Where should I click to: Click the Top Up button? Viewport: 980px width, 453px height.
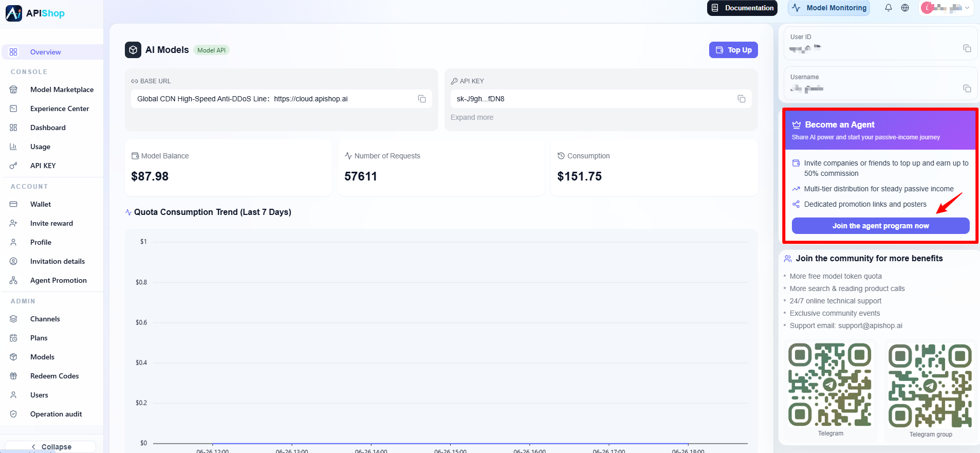733,50
